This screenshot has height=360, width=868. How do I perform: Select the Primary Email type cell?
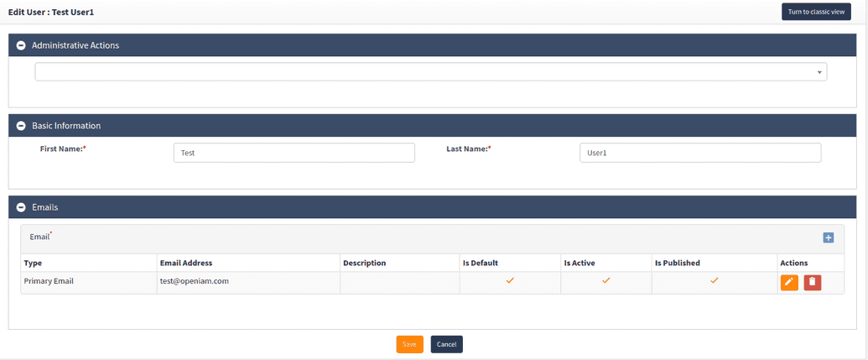pyautogui.click(x=49, y=282)
